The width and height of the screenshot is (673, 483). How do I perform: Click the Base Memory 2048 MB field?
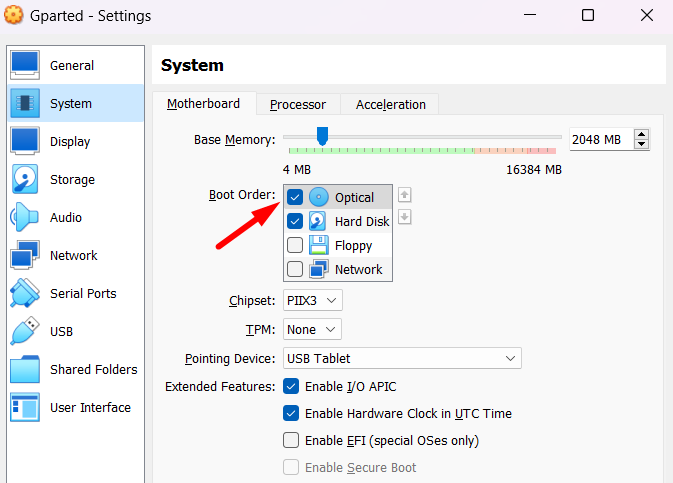point(600,139)
